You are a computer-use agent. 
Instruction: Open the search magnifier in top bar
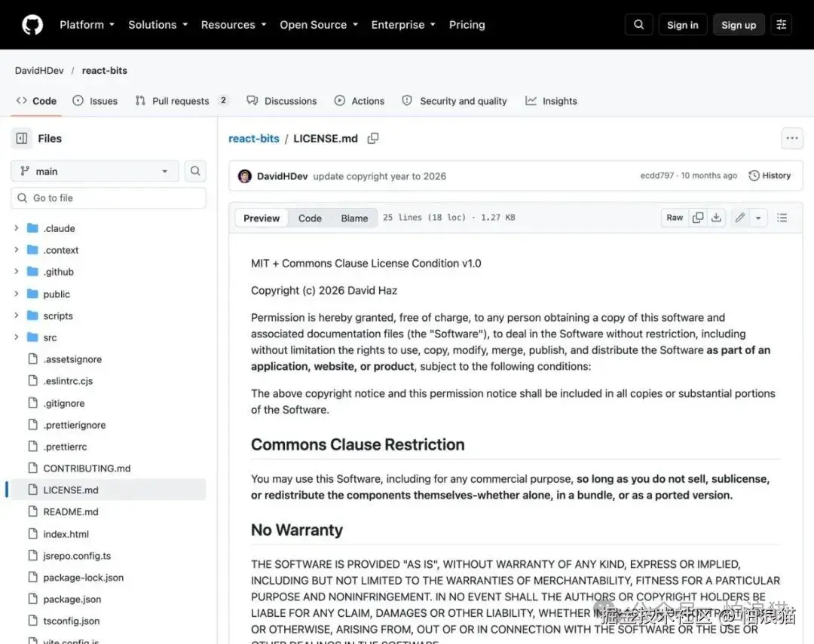638,24
